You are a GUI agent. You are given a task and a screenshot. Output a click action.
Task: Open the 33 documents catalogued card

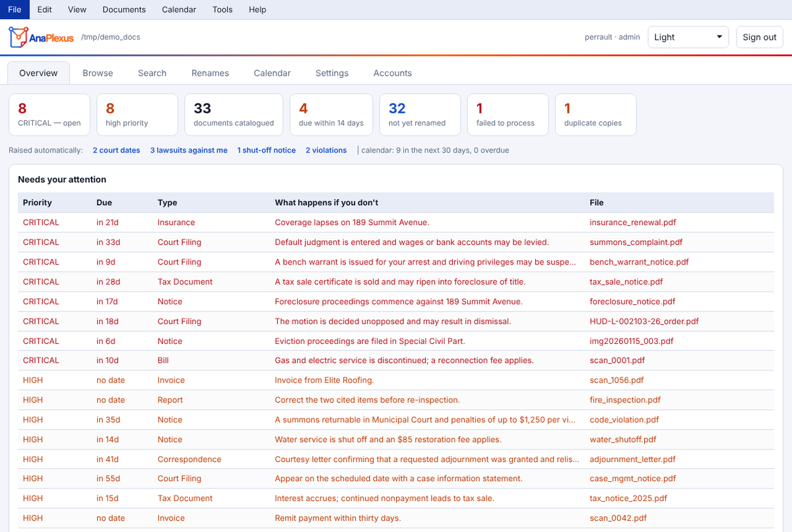(234, 115)
